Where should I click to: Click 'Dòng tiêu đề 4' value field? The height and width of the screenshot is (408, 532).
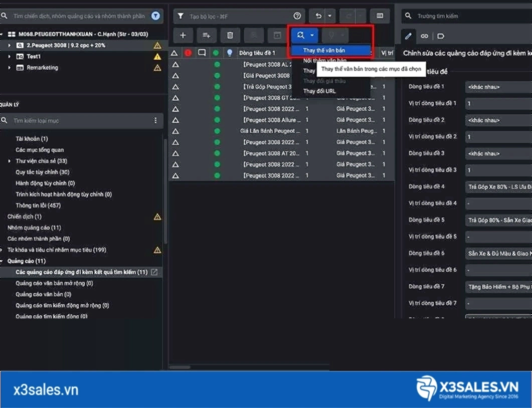[x=499, y=187]
